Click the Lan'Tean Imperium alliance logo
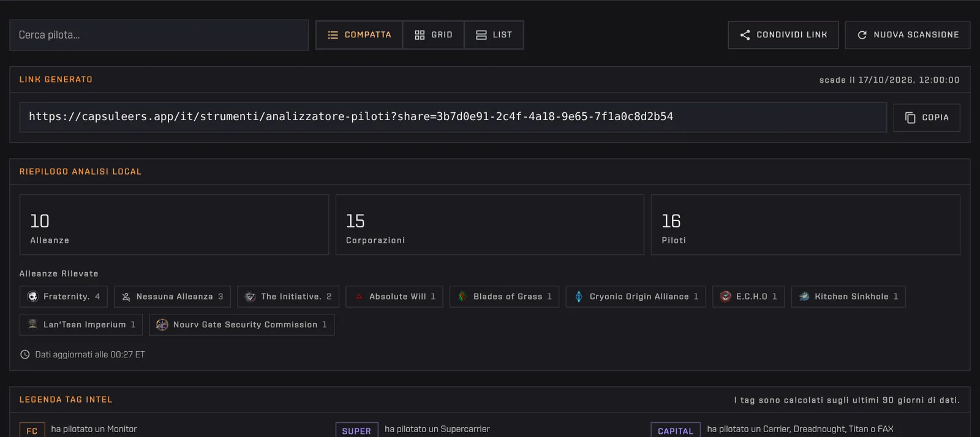 (33, 324)
